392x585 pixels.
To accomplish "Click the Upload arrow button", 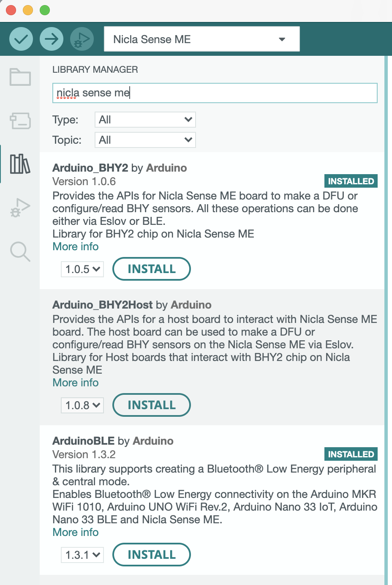I will 52,39.
